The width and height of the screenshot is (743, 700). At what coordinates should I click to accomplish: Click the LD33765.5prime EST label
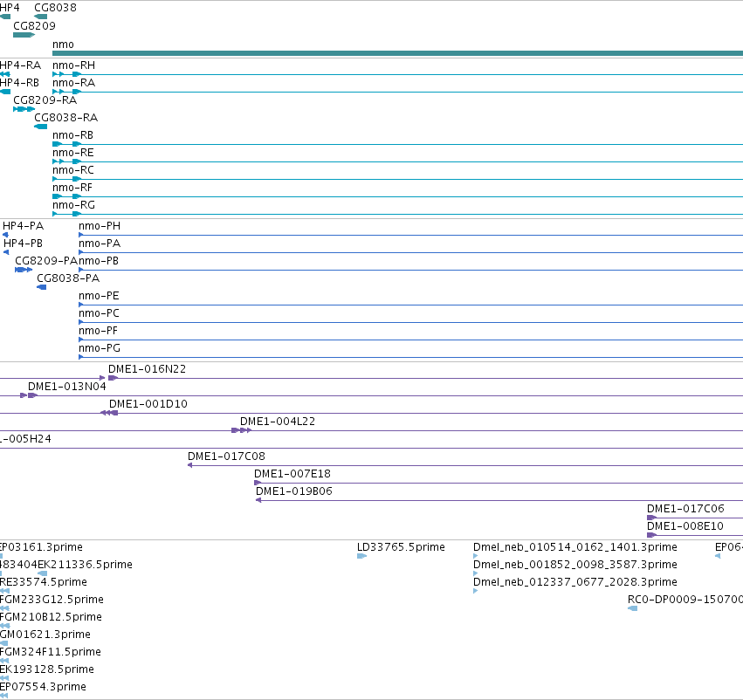coord(401,547)
